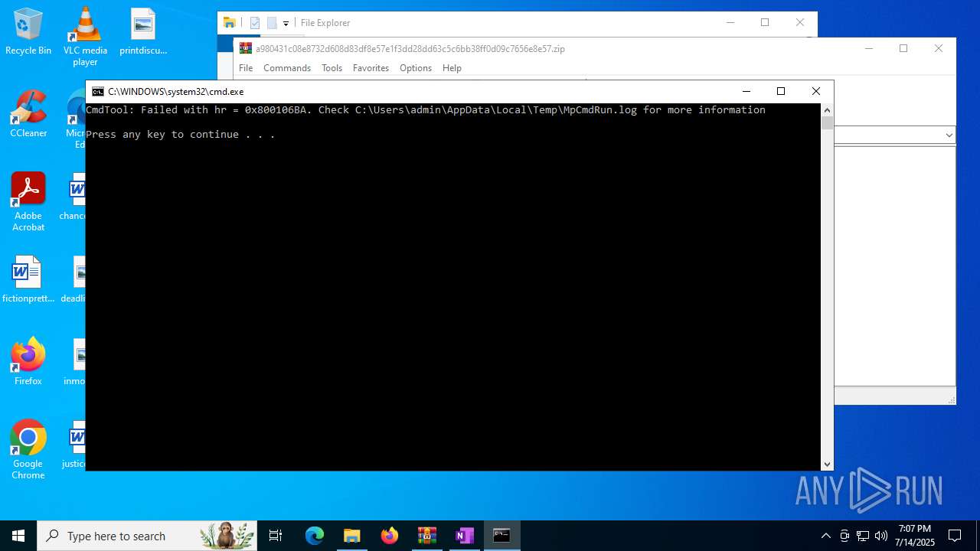
Task: Open the WinRAR Help menu
Action: [x=452, y=68]
